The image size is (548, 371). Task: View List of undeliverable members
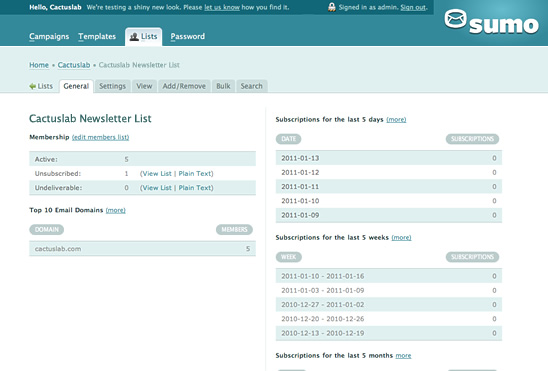pyautogui.click(x=157, y=188)
